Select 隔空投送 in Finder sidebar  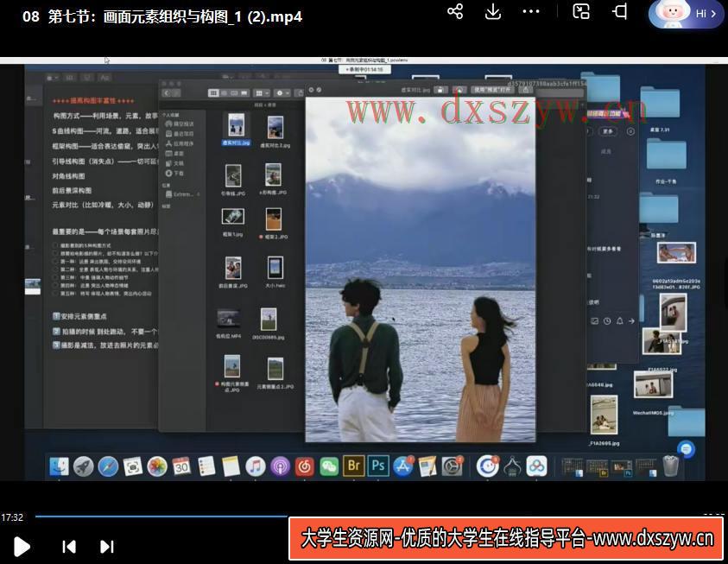(180, 124)
